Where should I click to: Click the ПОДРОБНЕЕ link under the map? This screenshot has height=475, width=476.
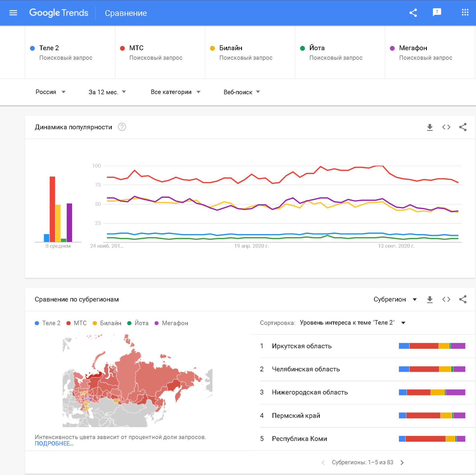pyautogui.click(x=54, y=444)
